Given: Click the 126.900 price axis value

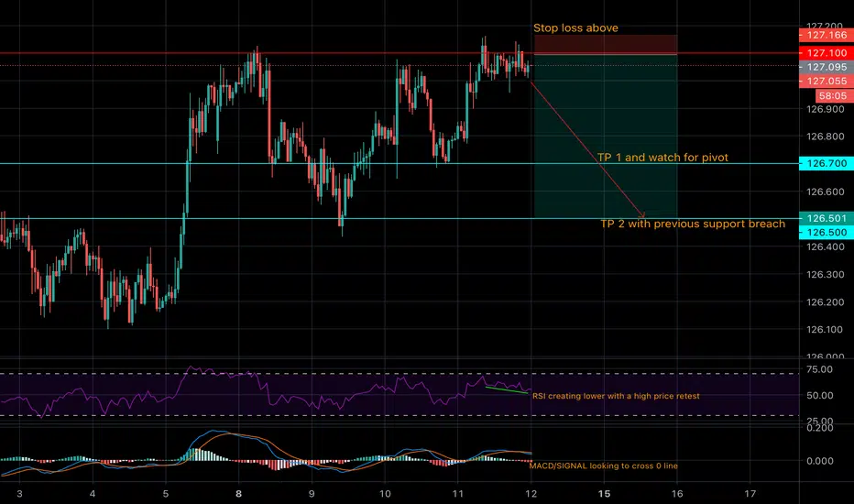Looking at the screenshot, I should tap(825, 109).
